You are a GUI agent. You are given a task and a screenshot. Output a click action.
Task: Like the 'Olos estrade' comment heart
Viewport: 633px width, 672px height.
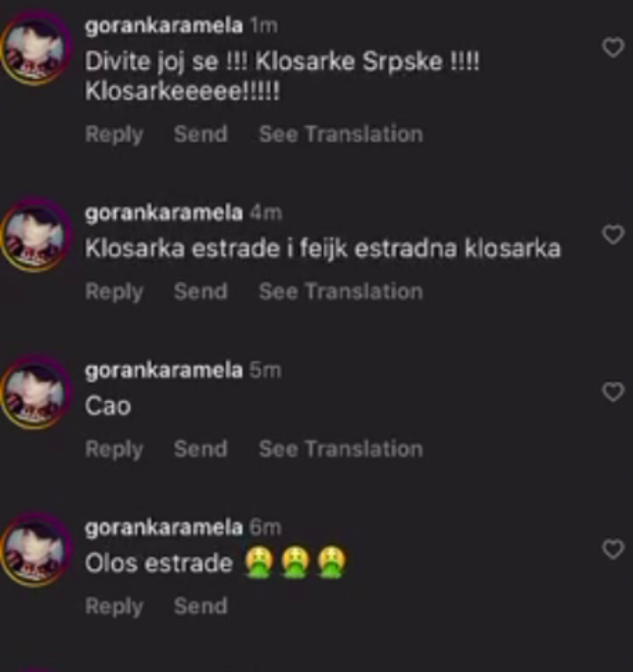click(613, 550)
